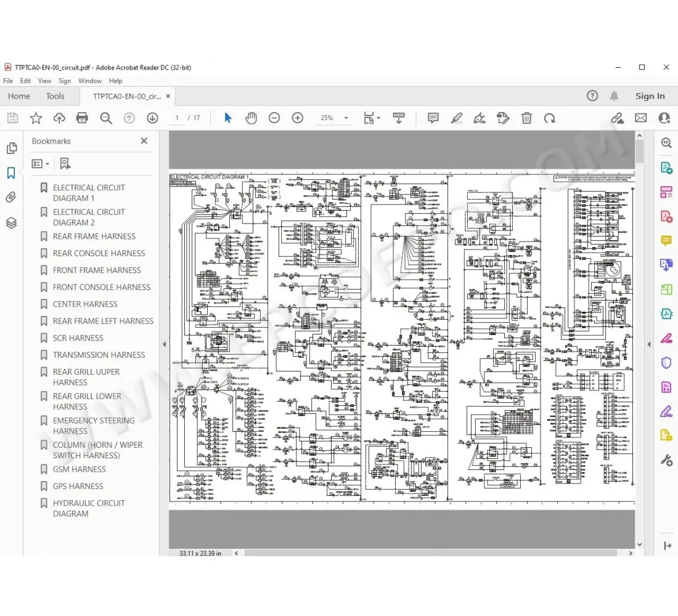The image size is (678, 616).
Task: Open the zoom level 25% dropdown
Action: tap(346, 118)
